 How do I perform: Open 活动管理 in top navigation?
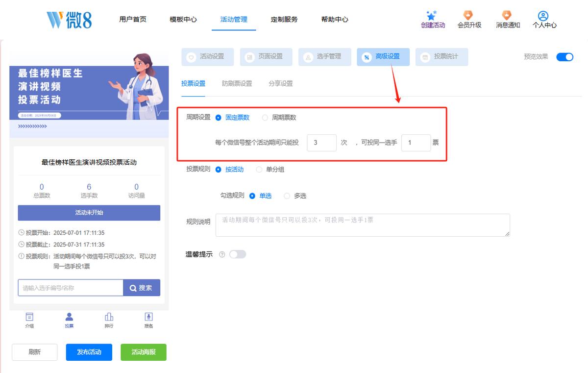click(x=234, y=20)
